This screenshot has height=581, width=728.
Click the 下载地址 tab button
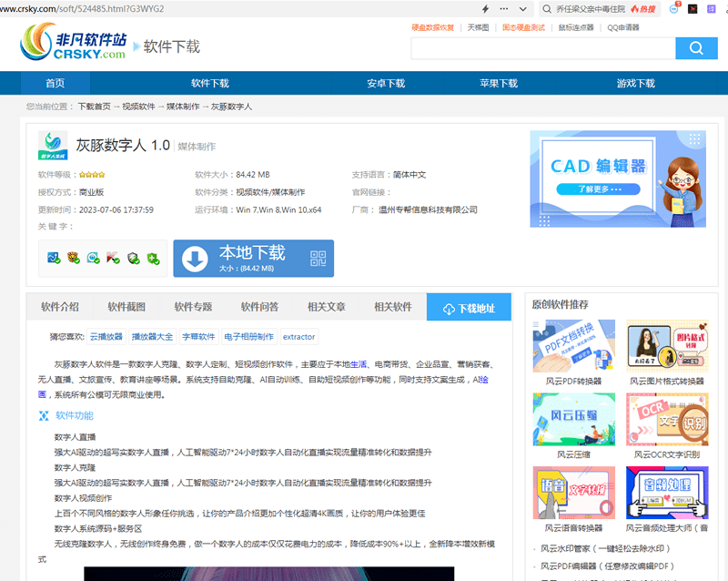coord(469,307)
